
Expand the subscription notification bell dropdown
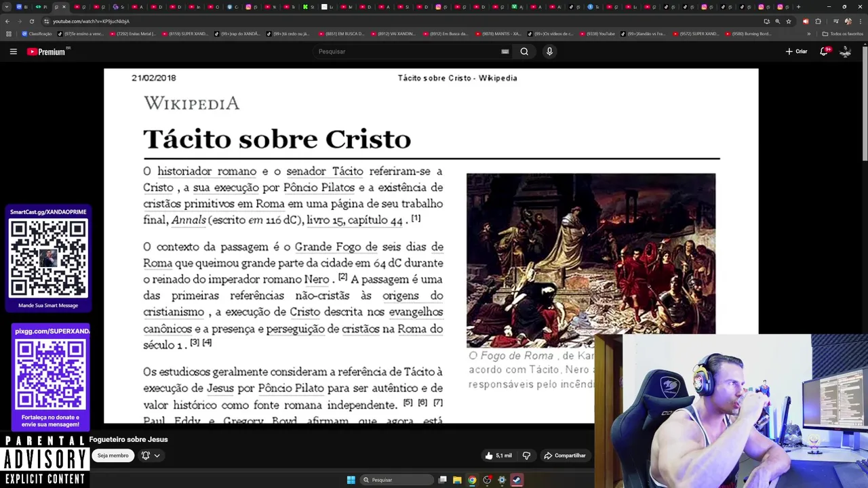tap(151, 455)
